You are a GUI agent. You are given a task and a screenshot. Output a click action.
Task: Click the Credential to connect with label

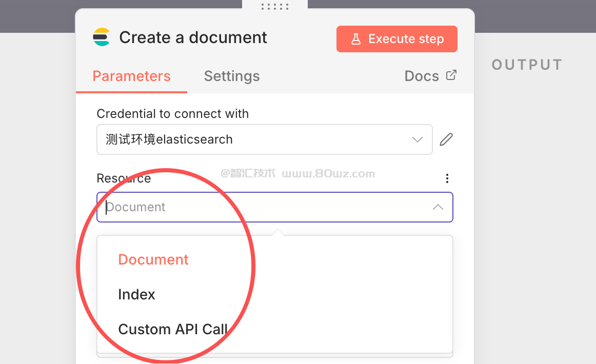(173, 114)
